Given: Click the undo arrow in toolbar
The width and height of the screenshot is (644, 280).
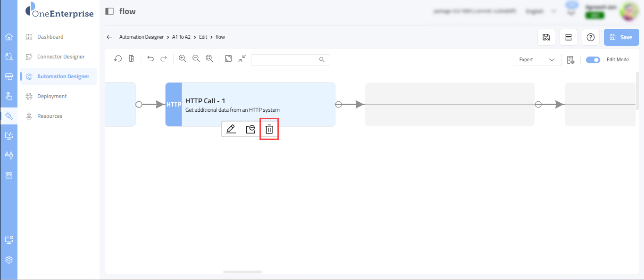Looking at the screenshot, I should click(x=151, y=59).
